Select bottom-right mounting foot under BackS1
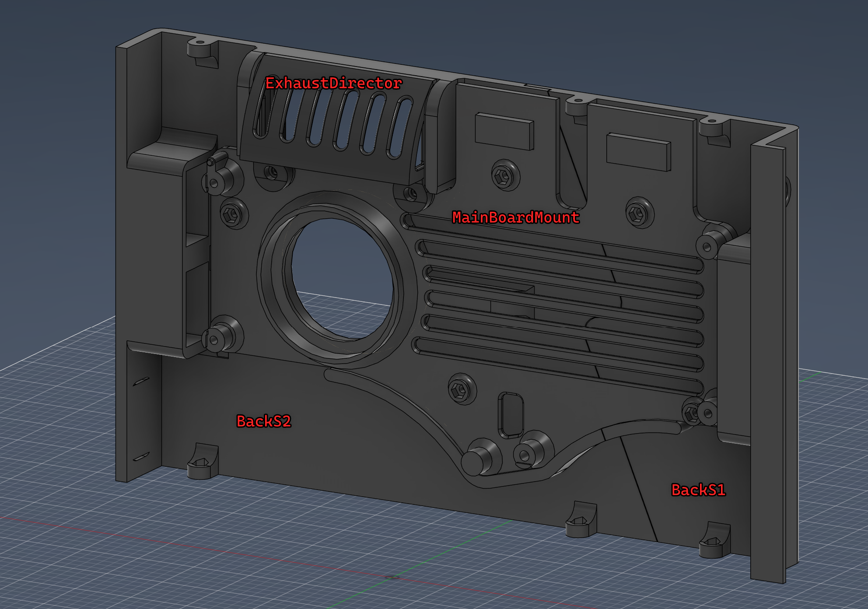 (713, 542)
